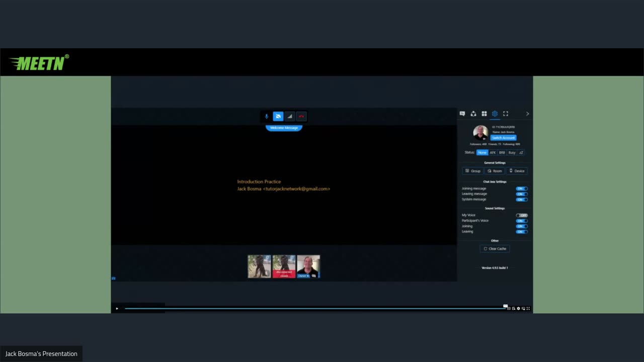Set status to AFK

pyautogui.click(x=493, y=152)
